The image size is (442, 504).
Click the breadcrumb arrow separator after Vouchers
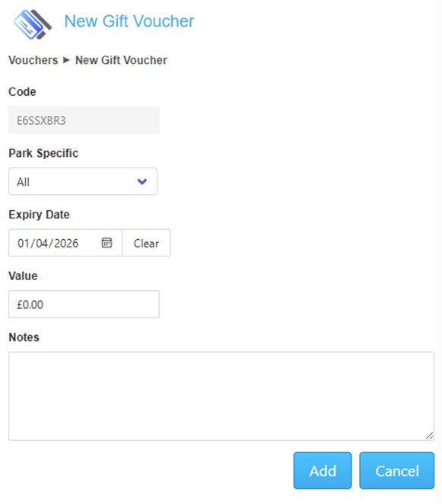[66, 60]
